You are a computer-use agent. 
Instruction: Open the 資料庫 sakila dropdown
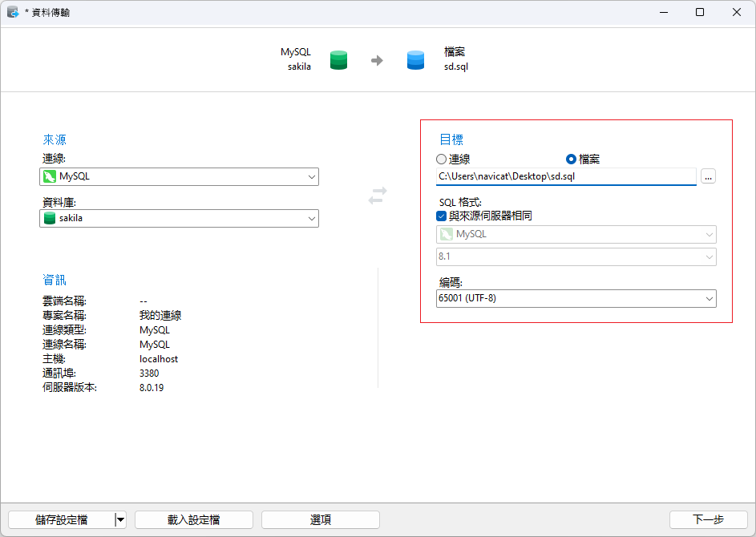click(179, 218)
